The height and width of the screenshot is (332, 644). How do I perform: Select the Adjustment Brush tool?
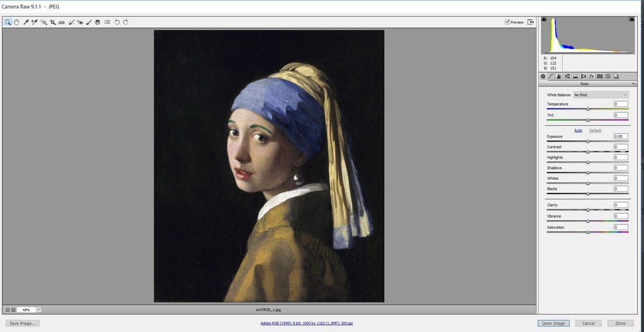click(x=89, y=22)
